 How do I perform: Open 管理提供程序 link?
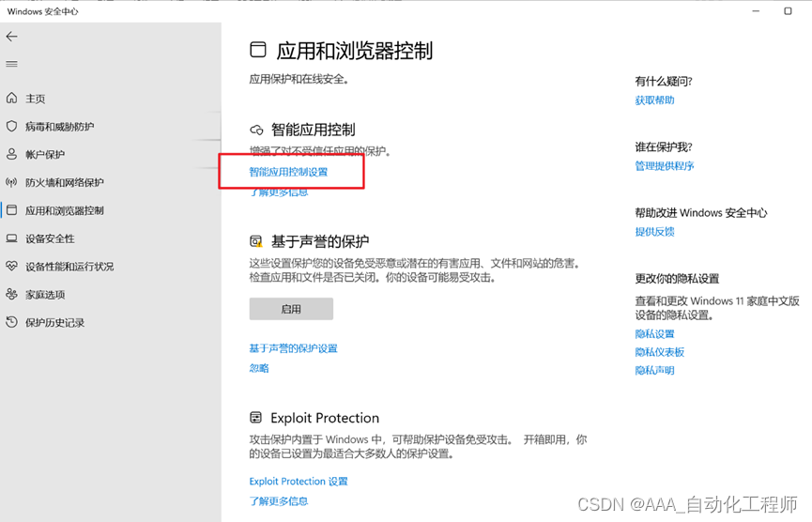[665, 166]
